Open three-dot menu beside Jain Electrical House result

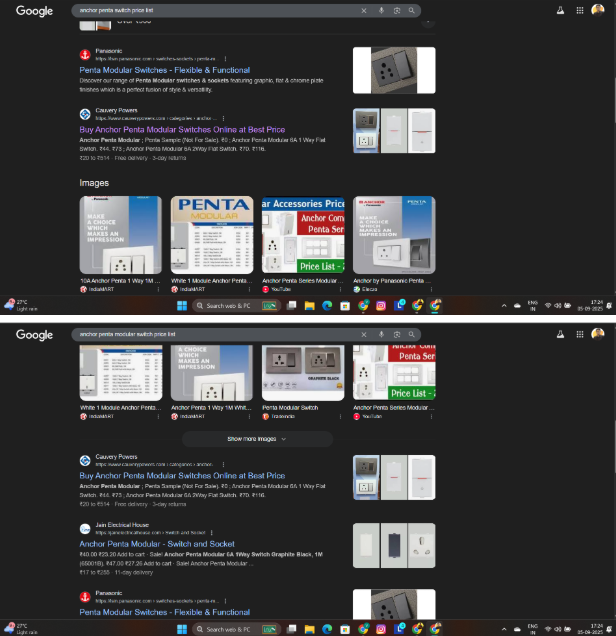(x=212, y=533)
